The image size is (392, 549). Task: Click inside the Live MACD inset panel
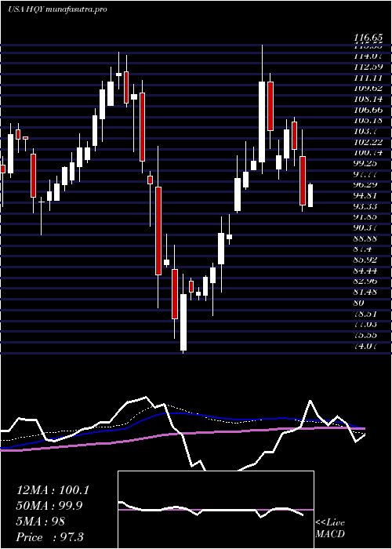(216, 510)
